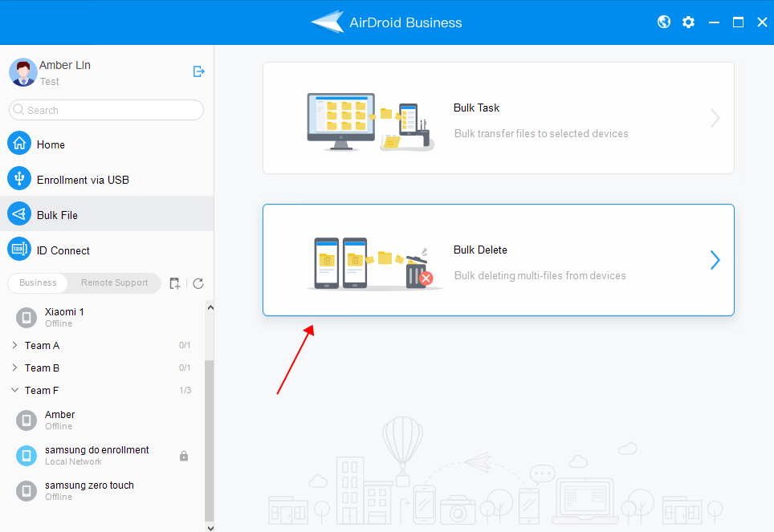The height and width of the screenshot is (532, 774).
Task: Open ID Connect menu item
Action: [63, 250]
